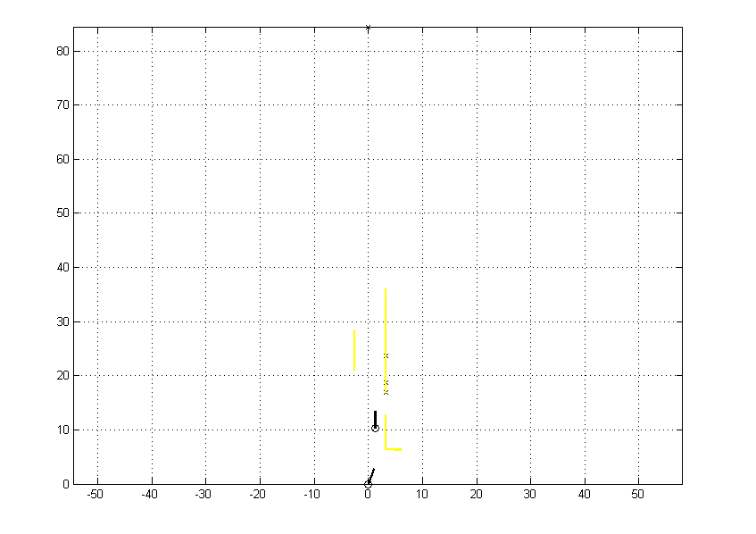Click the circle marker near y=10

pos(375,429)
